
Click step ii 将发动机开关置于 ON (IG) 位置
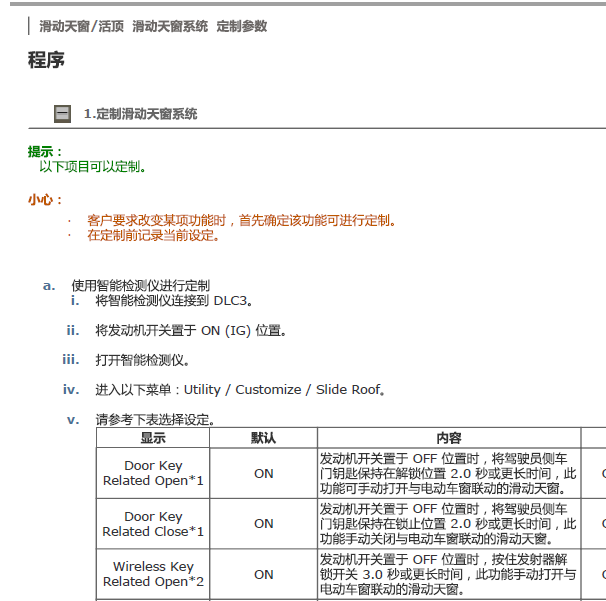191,330
